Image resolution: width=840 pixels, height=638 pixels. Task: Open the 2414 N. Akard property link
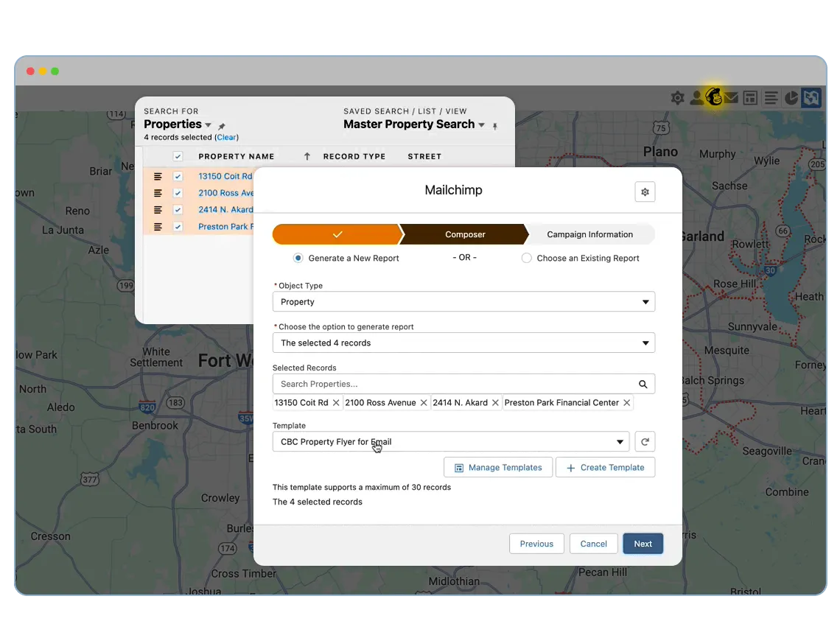coord(225,209)
